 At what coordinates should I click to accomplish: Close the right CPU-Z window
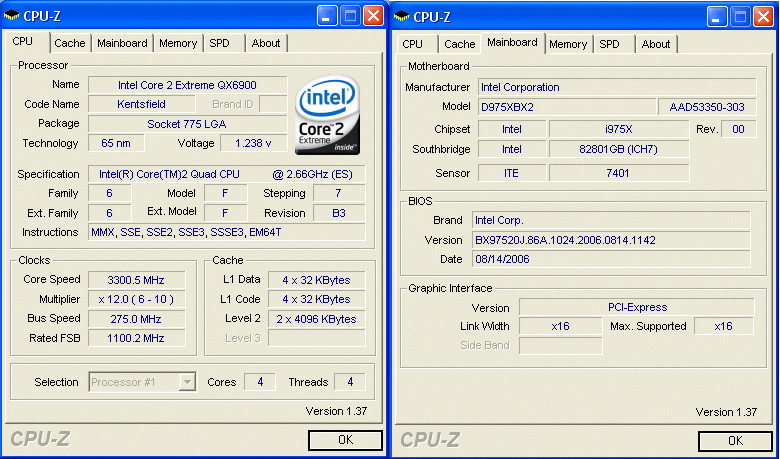[763, 17]
